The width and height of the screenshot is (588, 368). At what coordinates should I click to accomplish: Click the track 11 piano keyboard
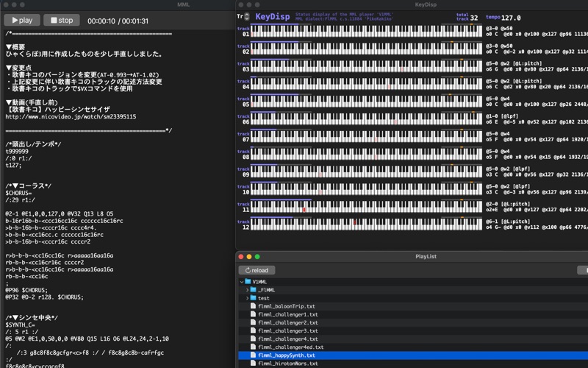366,207
